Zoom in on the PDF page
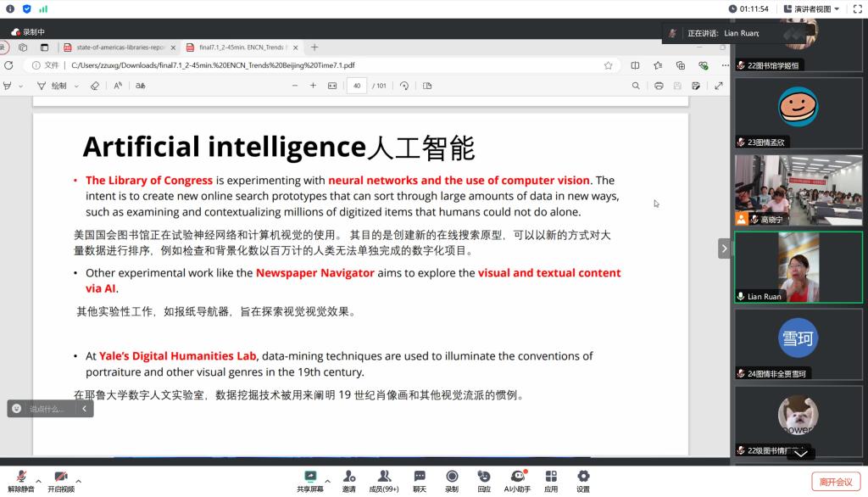 [x=313, y=86]
